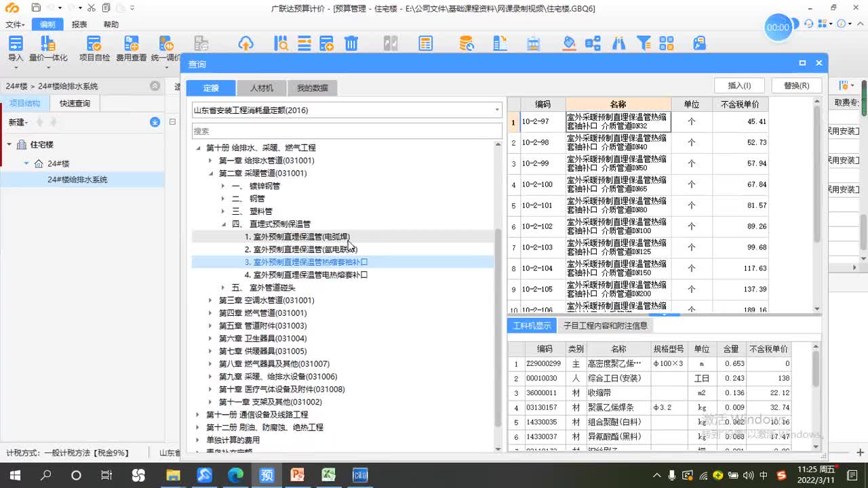The width and height of the screenshot is (868, 488).
Task: Click the paint bucket color icon
Action: [570, 44]
